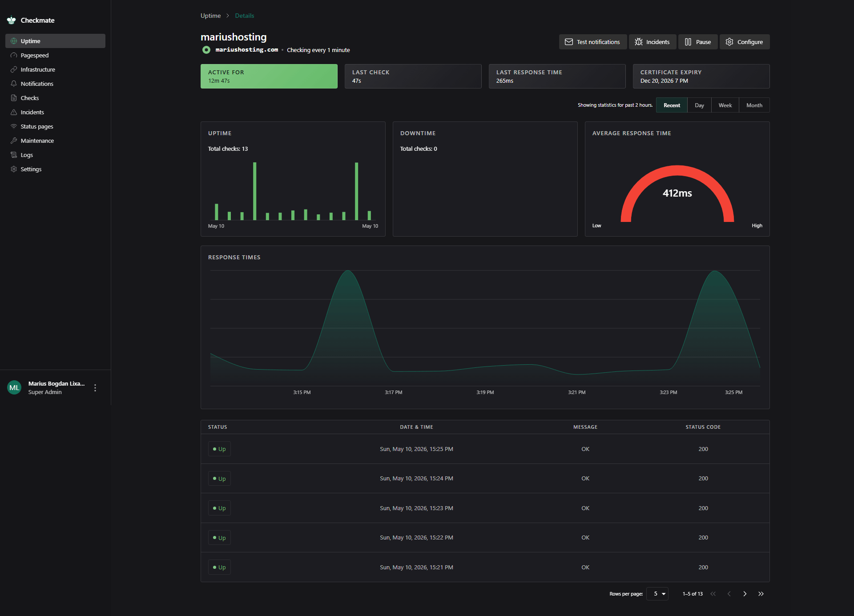Open Infrastructure in the sidebar
This screenshot has height=616, width=854.
click(55, 69)
